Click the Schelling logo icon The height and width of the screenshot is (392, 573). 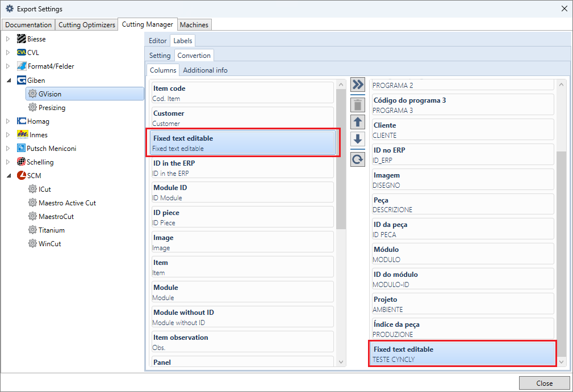[21, 162]
